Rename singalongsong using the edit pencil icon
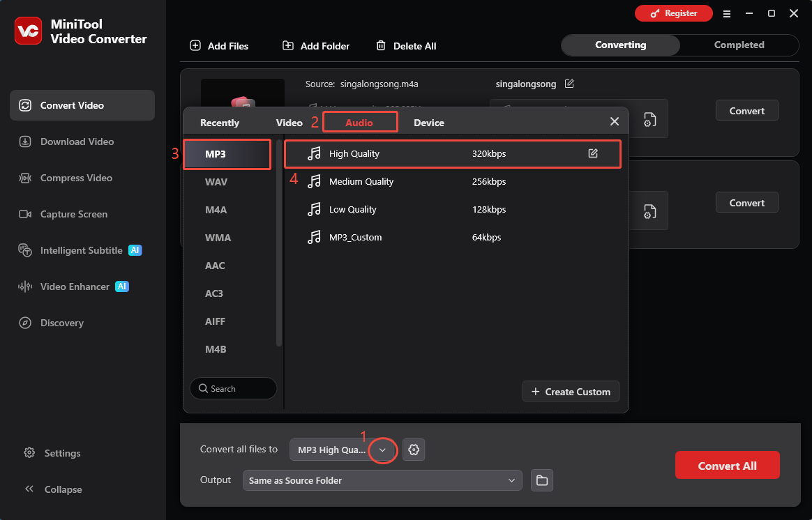Viewport: 812px width, 520px height. click(x=569, y=84)
